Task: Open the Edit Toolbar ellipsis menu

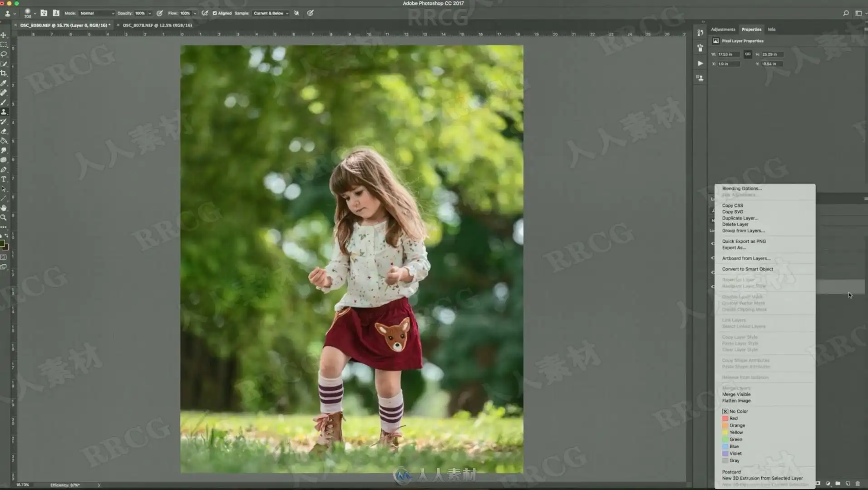Action: (4, 227)
